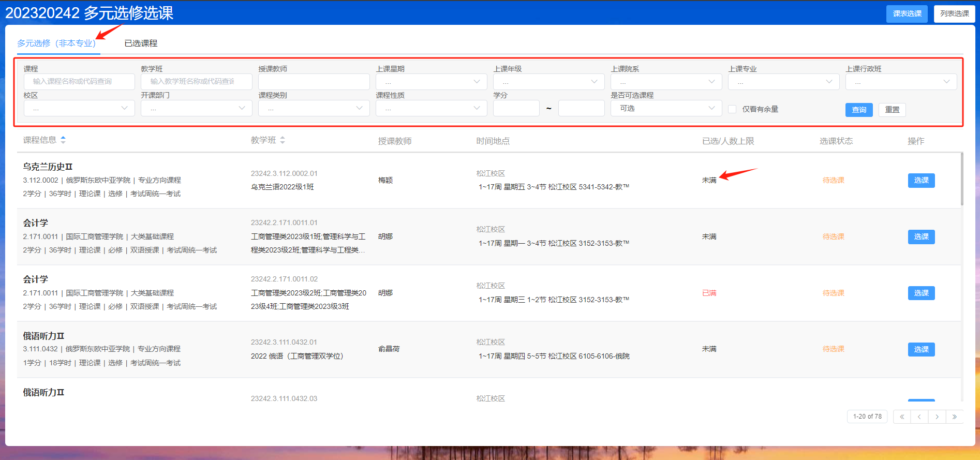The width and height of the screenshot is (980, 460).
Task: Click the 重置 reset button
Action: tap(892, 110)
